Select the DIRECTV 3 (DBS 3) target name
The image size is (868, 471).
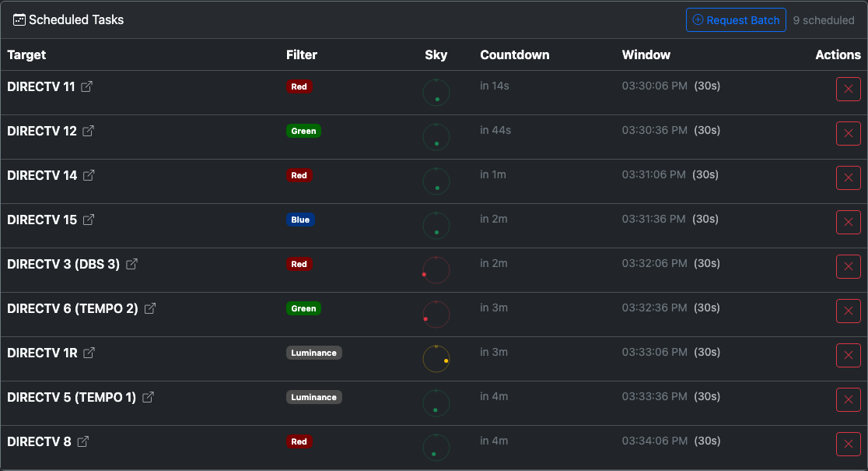pyautogui.click(x=64, y=264)
